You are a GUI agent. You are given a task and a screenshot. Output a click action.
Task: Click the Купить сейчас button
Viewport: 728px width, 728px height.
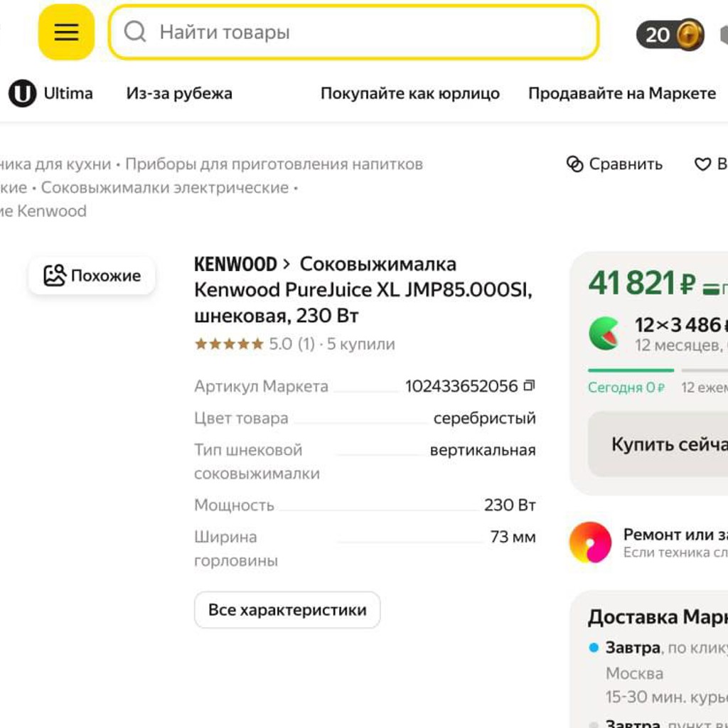(x=658, y=444)
